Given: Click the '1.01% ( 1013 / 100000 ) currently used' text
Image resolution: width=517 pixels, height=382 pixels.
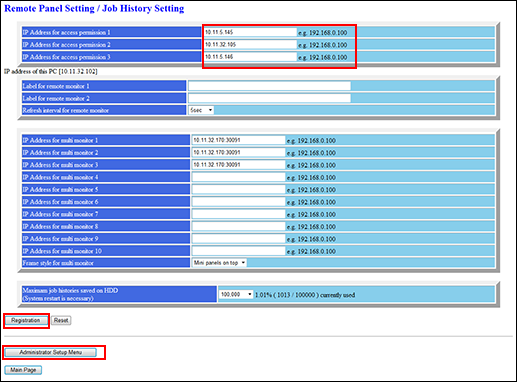Looking at the screenshot, I should click(305, 295).
